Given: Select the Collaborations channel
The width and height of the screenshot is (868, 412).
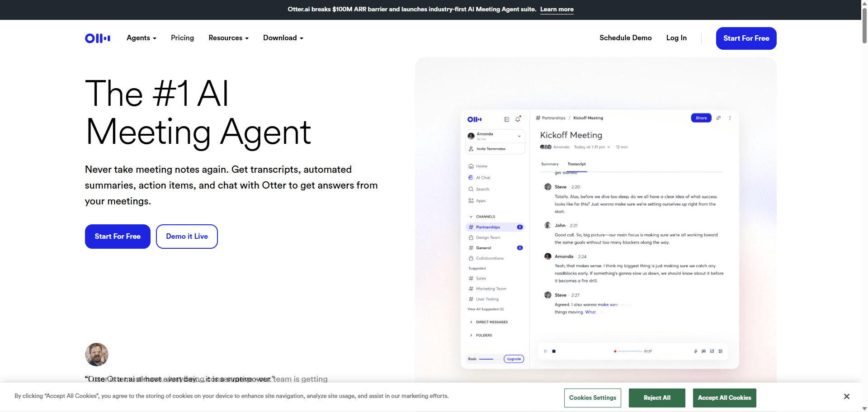Looking at the screenshot, I should tap(486, 258).
